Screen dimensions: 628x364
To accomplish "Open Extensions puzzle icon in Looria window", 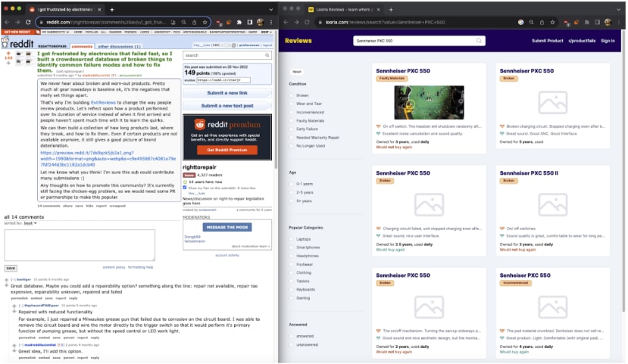I will [x=587, y=22].
